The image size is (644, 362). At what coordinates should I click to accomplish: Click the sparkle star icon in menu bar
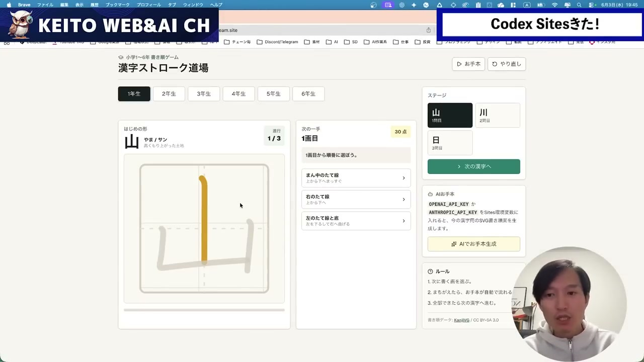coord(414,5)
